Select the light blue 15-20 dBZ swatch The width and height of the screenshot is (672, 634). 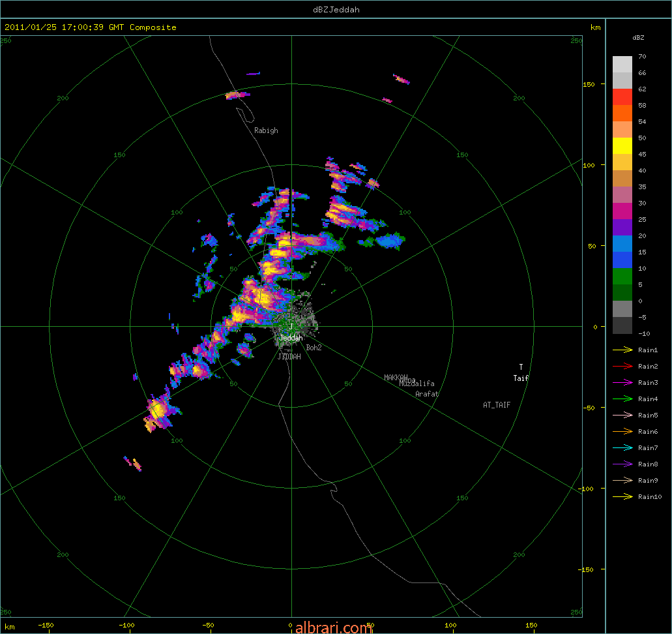pos(622,244)
